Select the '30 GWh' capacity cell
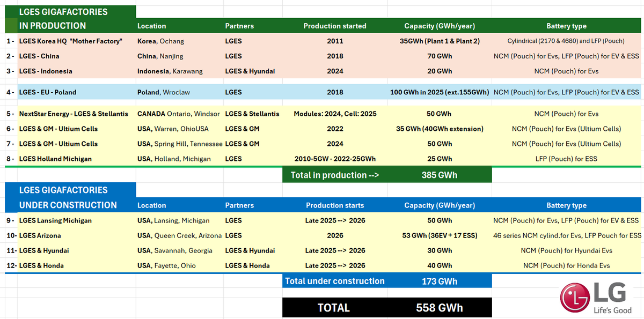644x319 pixels. (440, 250)
